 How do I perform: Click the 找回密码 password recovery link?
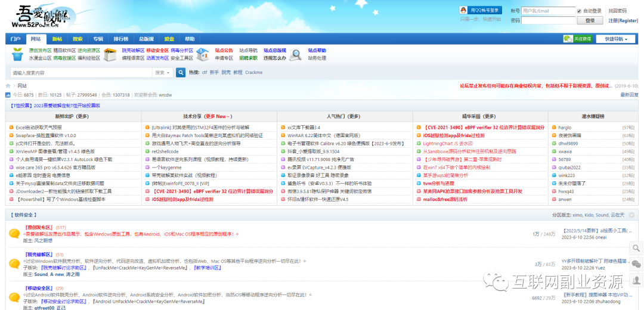(x=617, y=11)
